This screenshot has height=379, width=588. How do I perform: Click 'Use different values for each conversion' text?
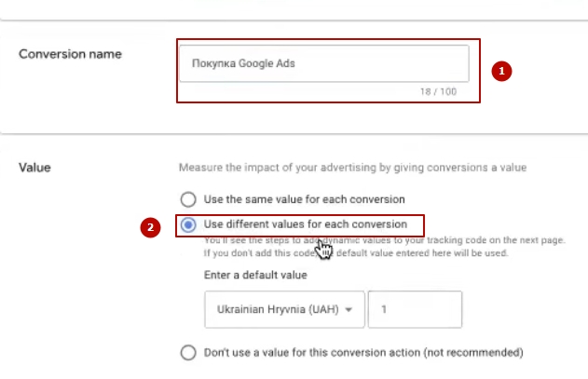305,224
